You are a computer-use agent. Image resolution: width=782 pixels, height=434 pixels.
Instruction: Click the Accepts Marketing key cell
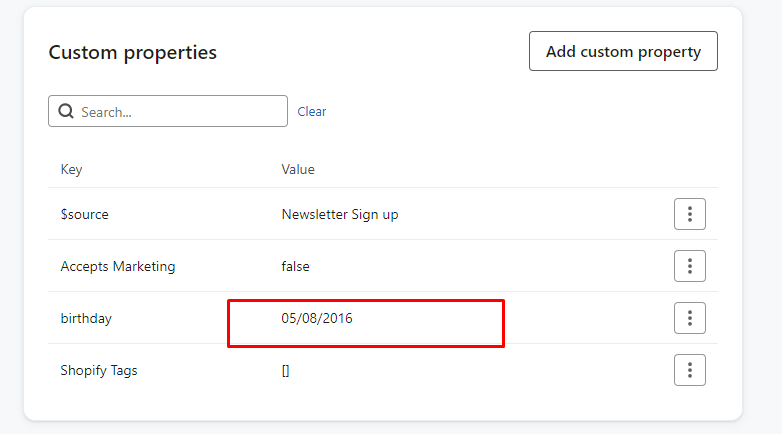click(118, 266)
